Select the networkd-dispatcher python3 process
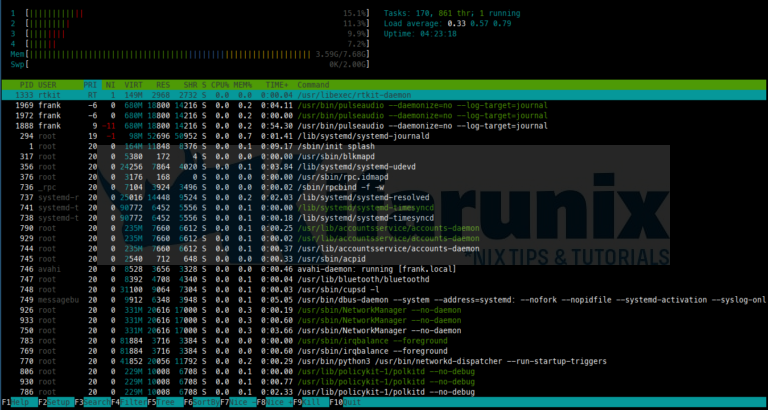This screenshot has height=410, width=768. pos(384,362)
